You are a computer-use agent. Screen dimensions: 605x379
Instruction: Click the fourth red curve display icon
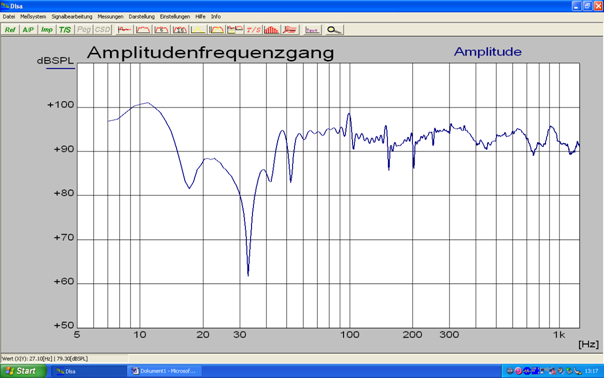[180, 30]
